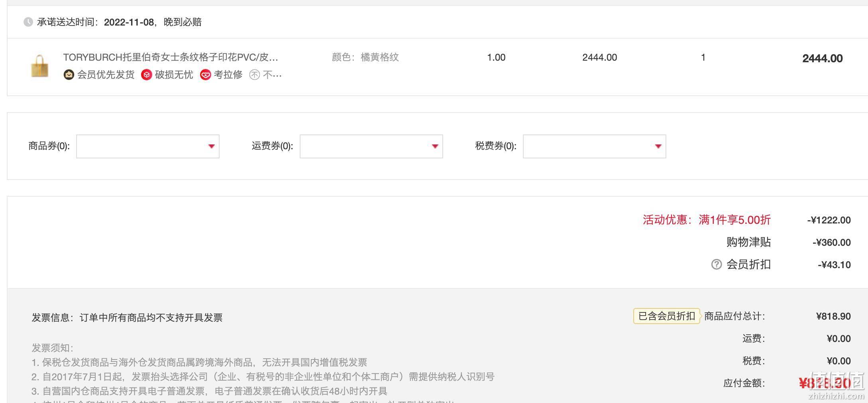The image size is (868, 403).
Task: Click the 发票须知 heading
Action: pyautogui.click(x=53, y=348)
